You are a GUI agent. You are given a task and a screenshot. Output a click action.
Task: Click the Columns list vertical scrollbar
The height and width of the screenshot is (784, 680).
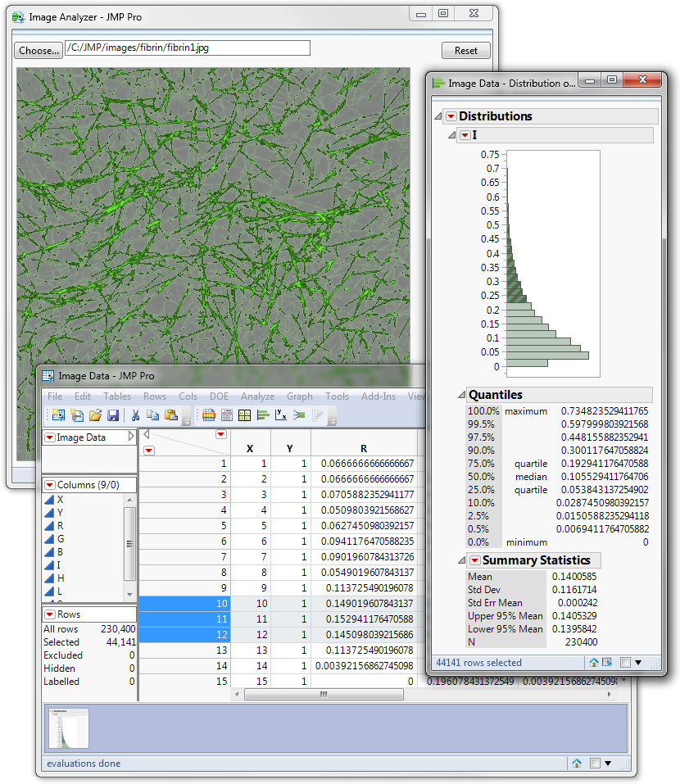click(129, 543)
